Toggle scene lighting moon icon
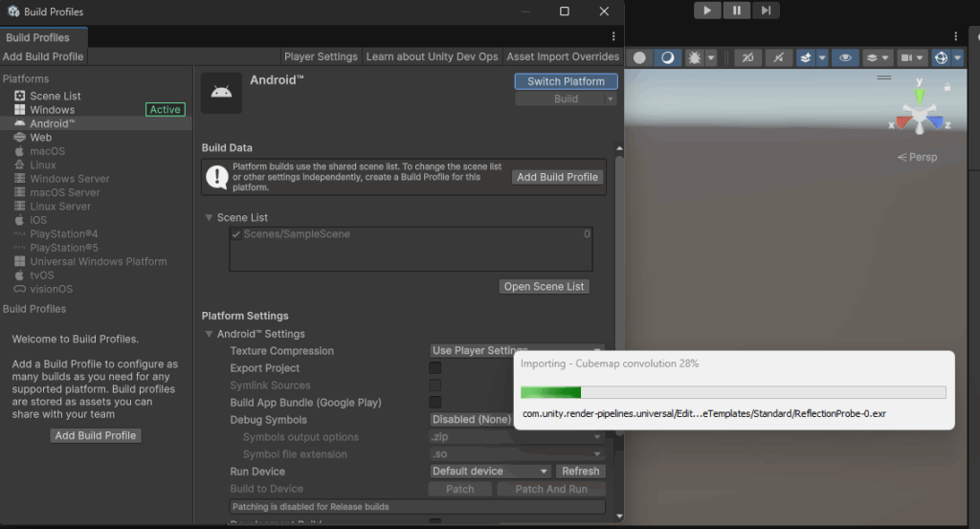Image resolution: width=980 pixels, height=529 pixels. click(x=667, y=57)
